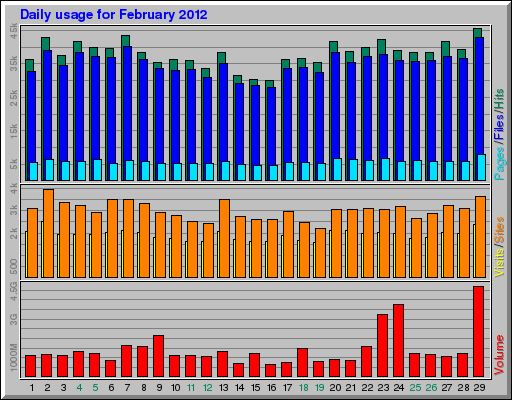512x400 pixels.
Task: Click the orange Sites bar for day 13
Action: click(224, 238)
